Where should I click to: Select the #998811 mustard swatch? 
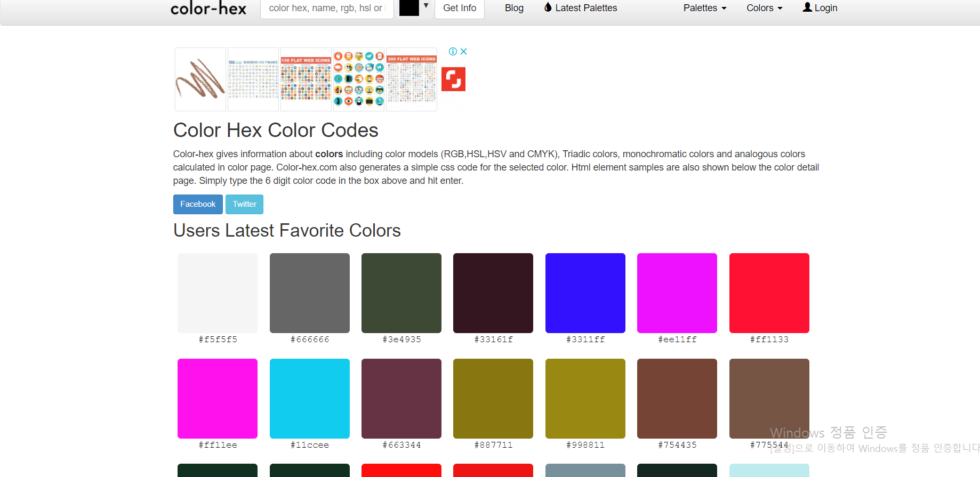[x=585, y=399]
